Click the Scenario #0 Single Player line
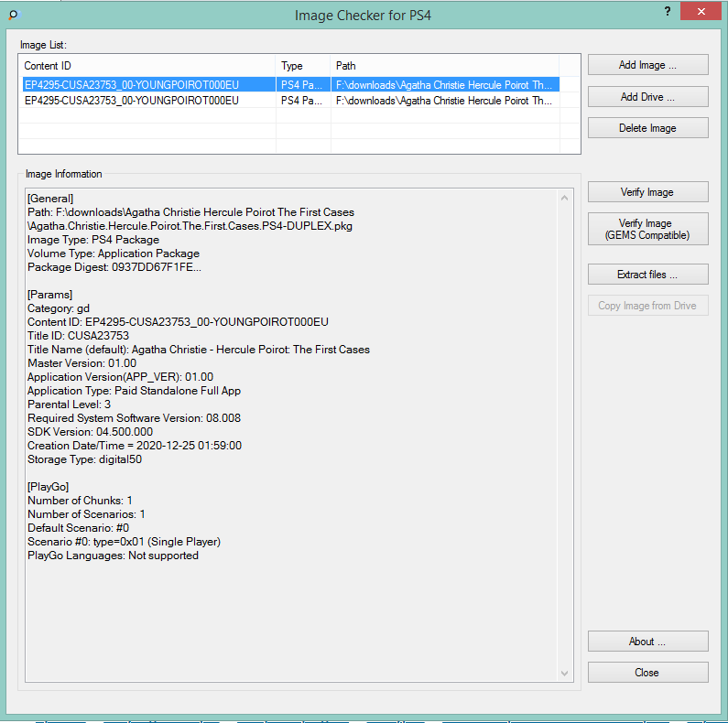The height and width of the screenshot is (723, 728). [124, 542]
